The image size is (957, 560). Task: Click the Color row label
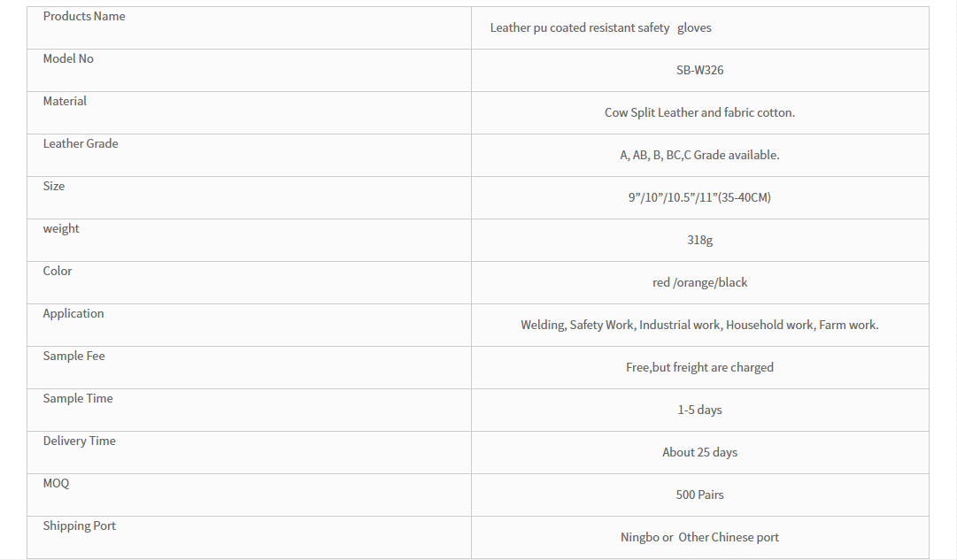coord(58,271)
